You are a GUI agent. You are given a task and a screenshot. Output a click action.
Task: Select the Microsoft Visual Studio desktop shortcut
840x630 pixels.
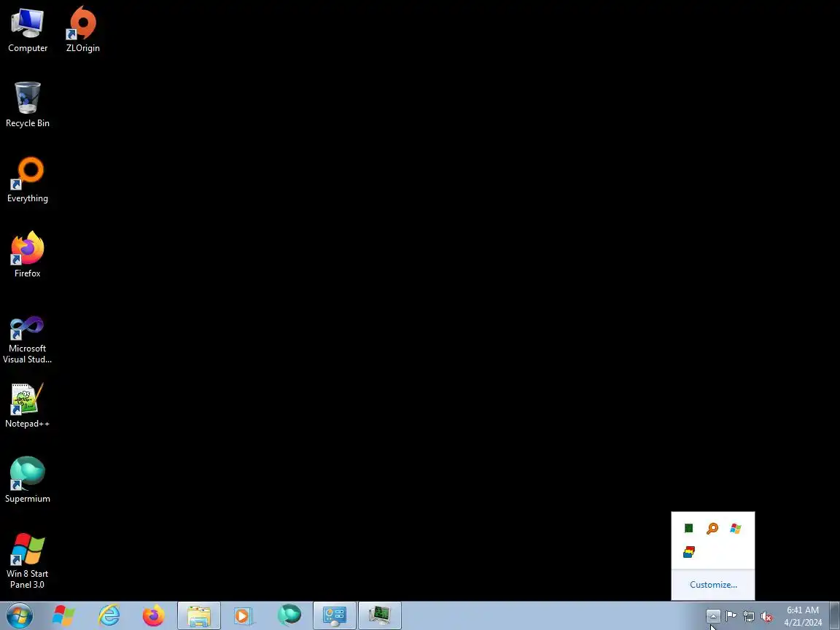[x=27, y=341]
